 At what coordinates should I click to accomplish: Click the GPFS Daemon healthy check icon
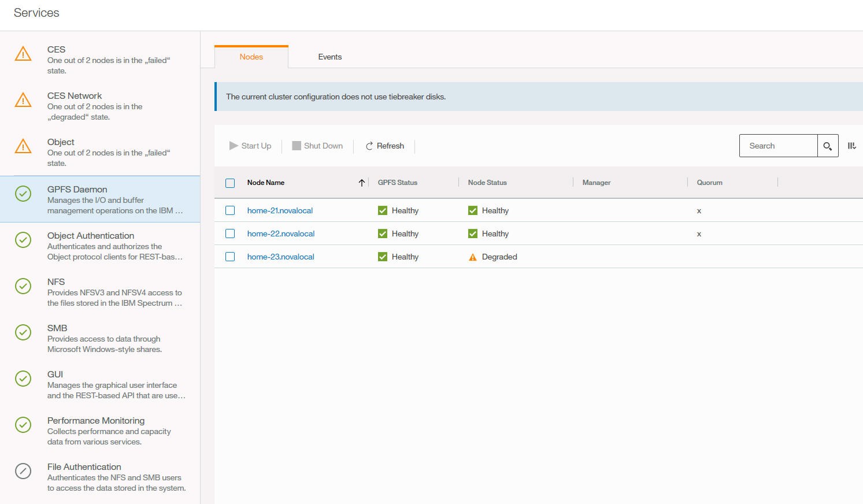pyautogui.click(x=23, y=194)
